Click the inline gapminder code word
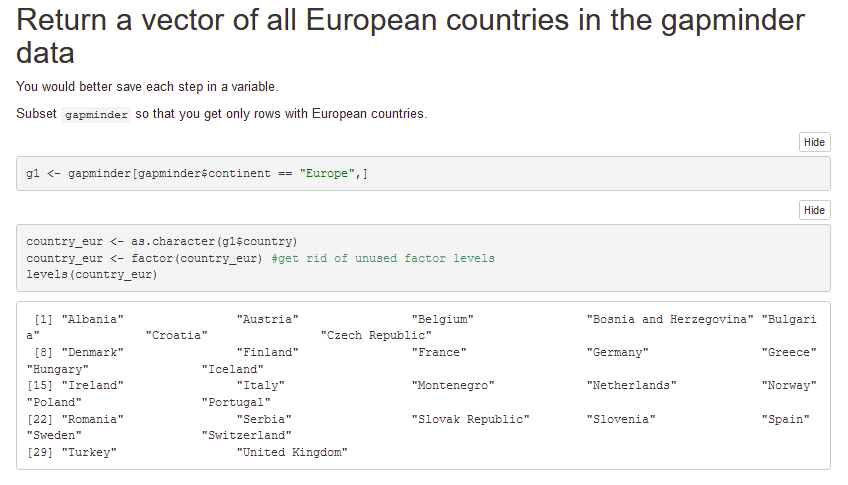Viewport: 848px width, 485px height. (x=96, y=115)
